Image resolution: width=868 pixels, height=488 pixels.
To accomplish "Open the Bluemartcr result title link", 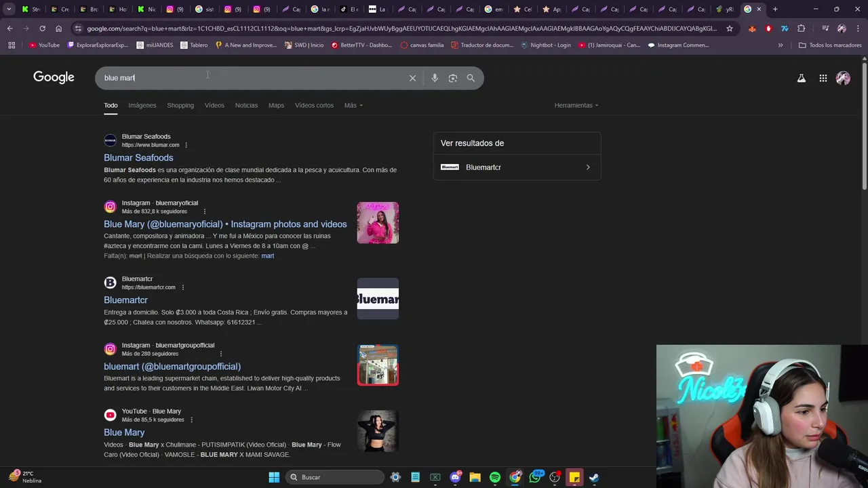I will point(125,300).
